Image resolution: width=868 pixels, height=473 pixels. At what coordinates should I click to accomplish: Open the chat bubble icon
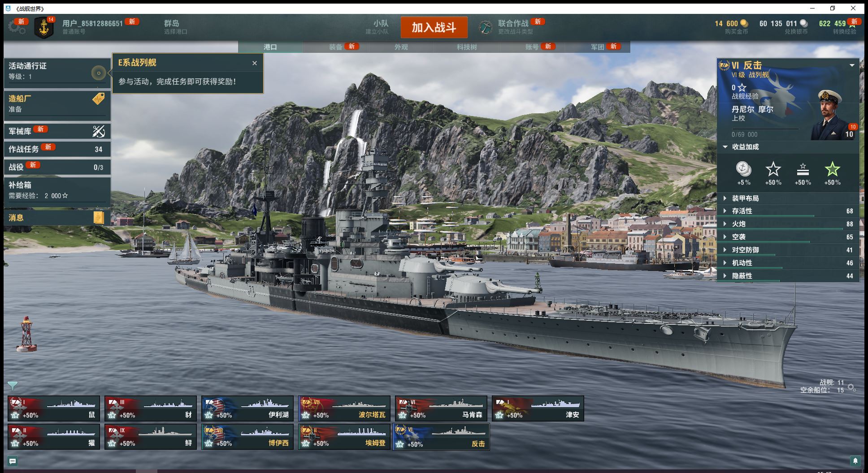pyautogui.click(x=13, y=461)
